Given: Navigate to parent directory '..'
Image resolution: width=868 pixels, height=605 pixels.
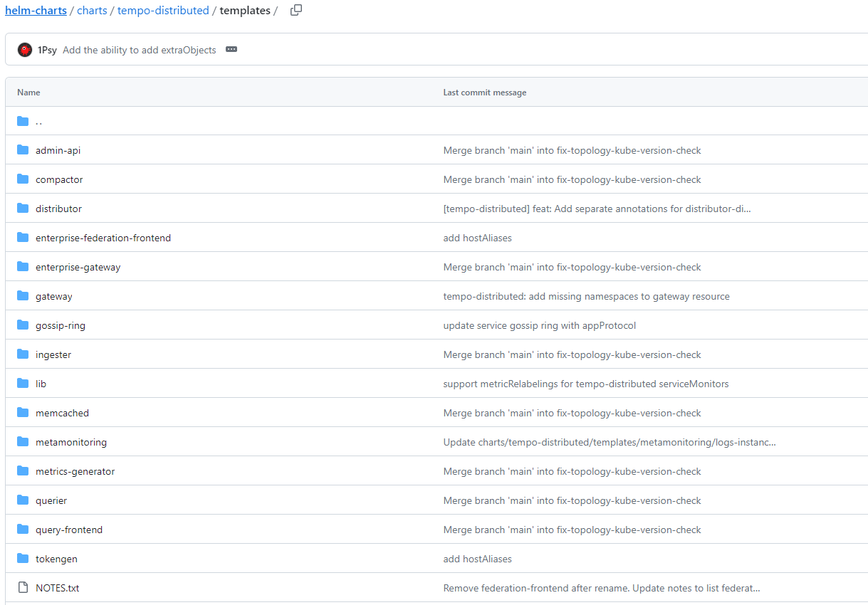Looking at the screenshot, I should pyautogui.click(x=38, y=121).
